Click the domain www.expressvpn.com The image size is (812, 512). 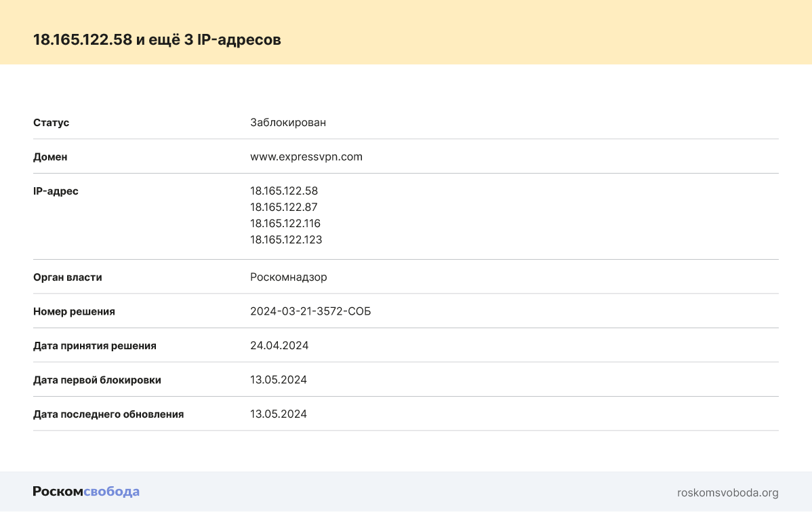point(306,157)
